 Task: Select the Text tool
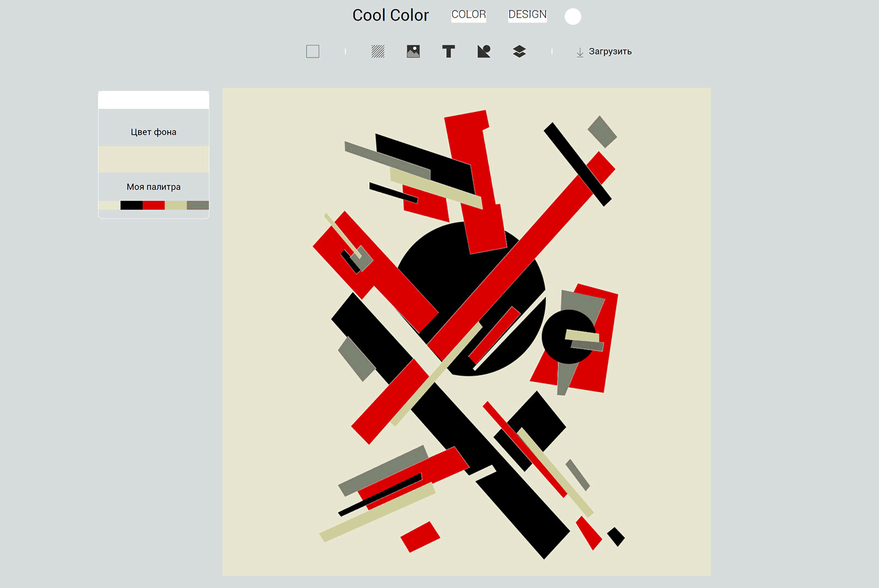(x=449, y=52)
